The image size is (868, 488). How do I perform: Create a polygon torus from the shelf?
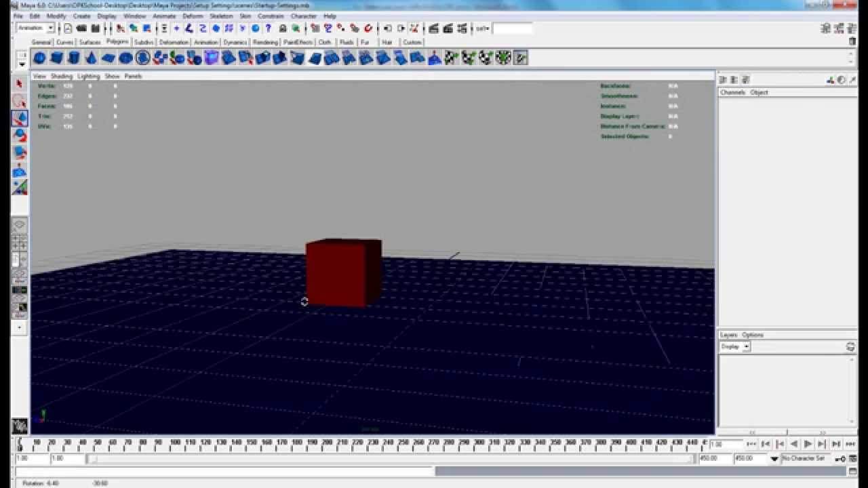pyautogui.click(x=125, y=58)
